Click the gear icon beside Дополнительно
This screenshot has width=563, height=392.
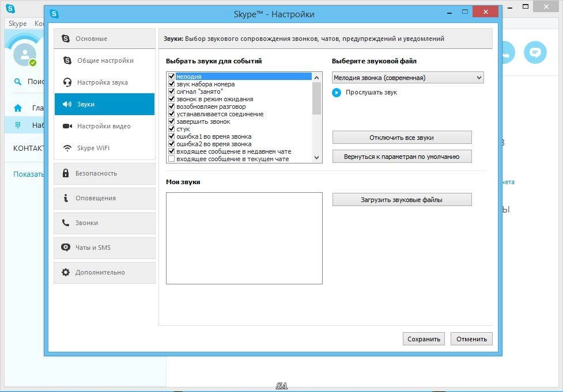66,272
